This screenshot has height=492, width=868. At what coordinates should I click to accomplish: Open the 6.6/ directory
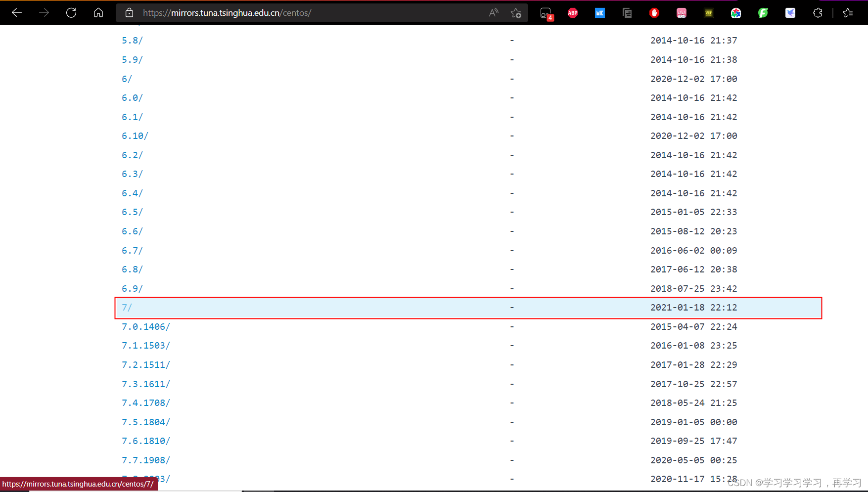[x=132, y=231]
